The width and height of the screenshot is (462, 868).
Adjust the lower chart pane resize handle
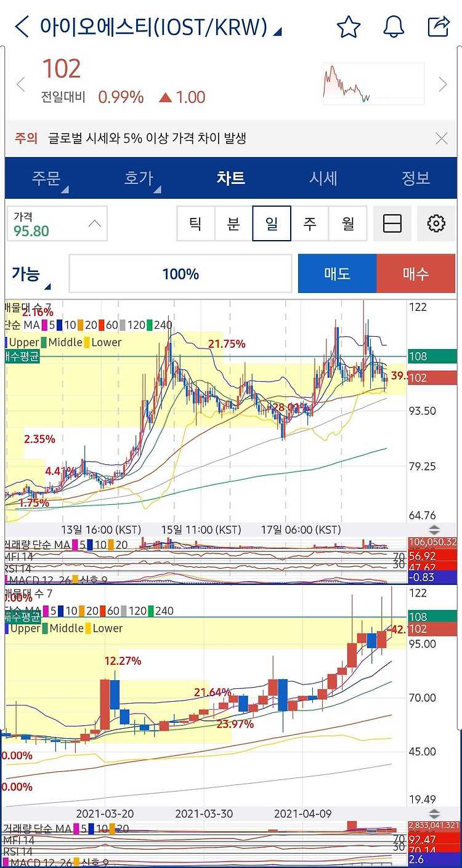[434, 814]
